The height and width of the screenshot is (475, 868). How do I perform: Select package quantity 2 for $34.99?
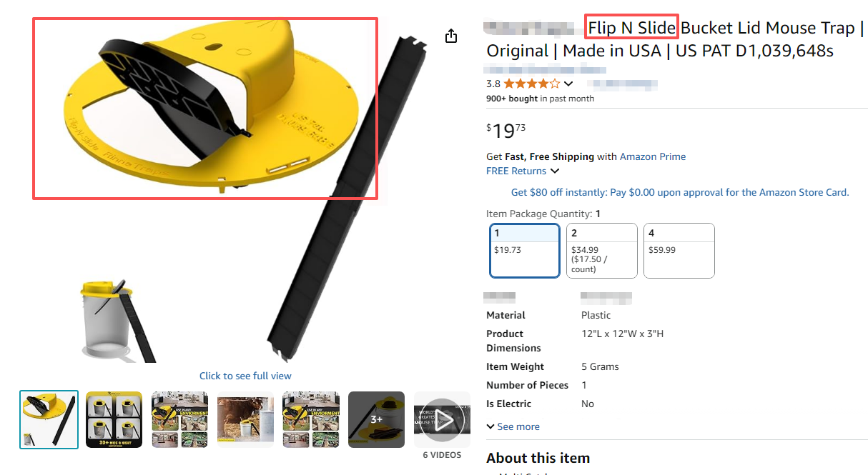pos(601,250)
